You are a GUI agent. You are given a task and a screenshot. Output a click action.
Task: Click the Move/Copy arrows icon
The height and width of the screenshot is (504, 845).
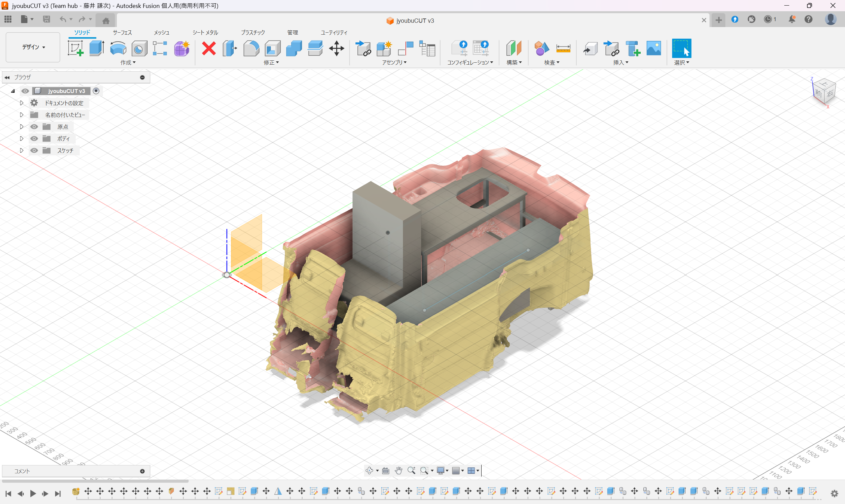(x=336, y=48)
